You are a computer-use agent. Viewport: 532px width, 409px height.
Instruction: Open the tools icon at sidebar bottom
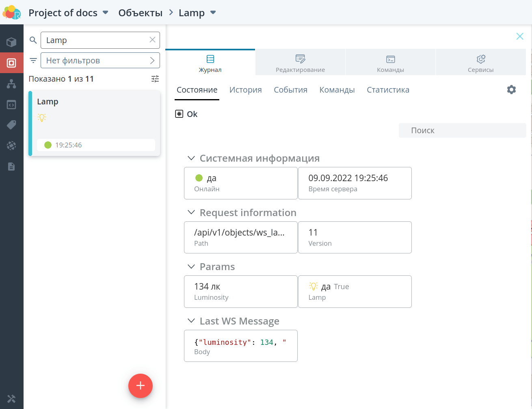pos(11,399)
